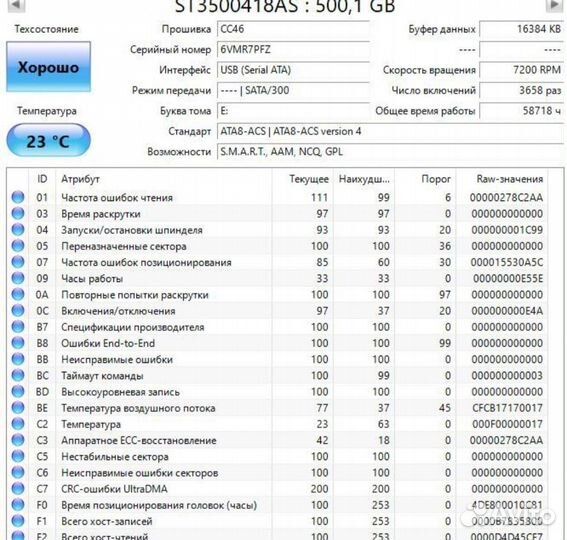Image resolution: width=567 pixels, height=540 pixels.
Task: Click the status icon for CRC-ошибки UltraDMA
Action: tap(18, 489)
